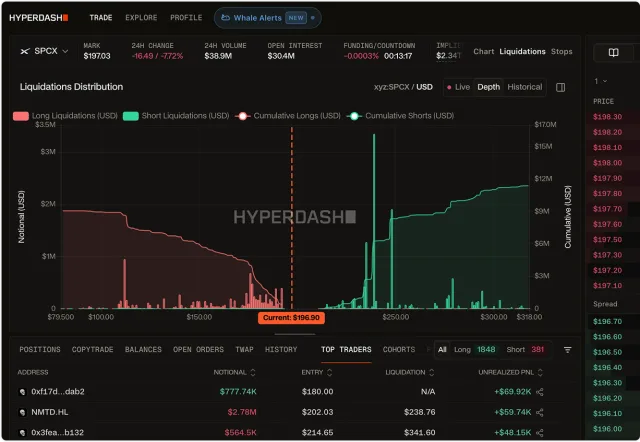This screenshot has height=442, width=640.
Task: Filter top traders by Long 1848
Action: coord(475,350)
